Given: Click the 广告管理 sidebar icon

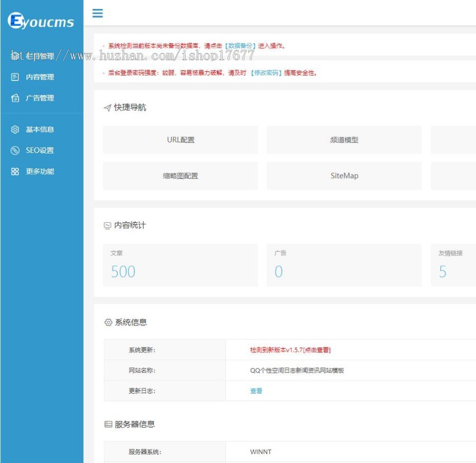Looking at the screenshot, I should (x=15, y=98).
